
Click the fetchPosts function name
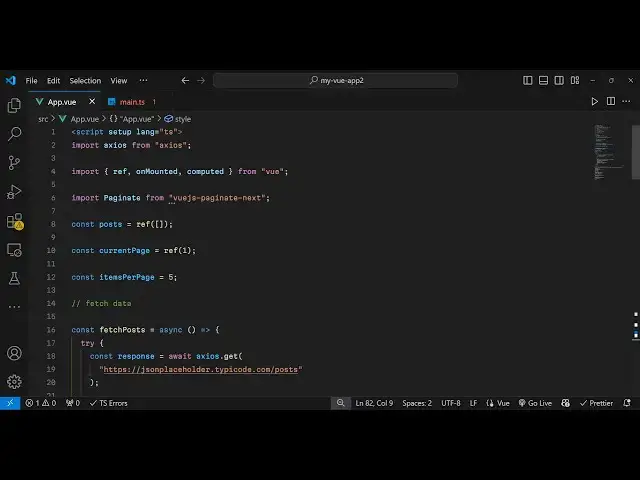tap(122, 330)
